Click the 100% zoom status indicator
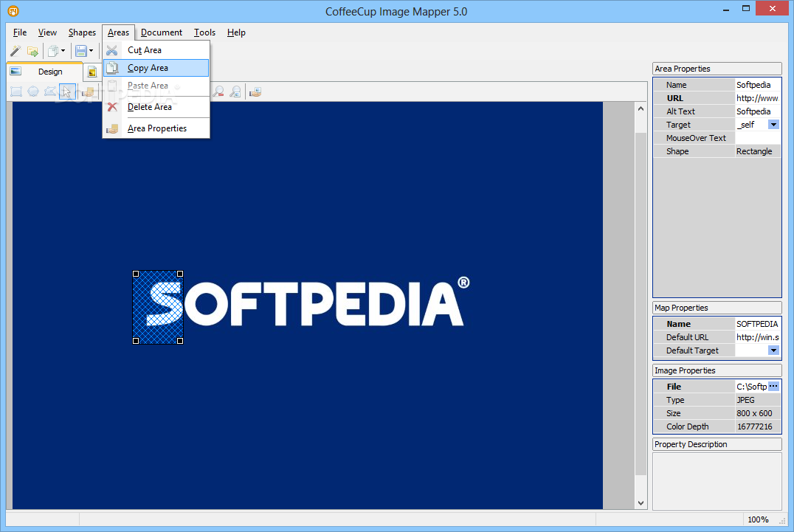 tap(758, 519)
